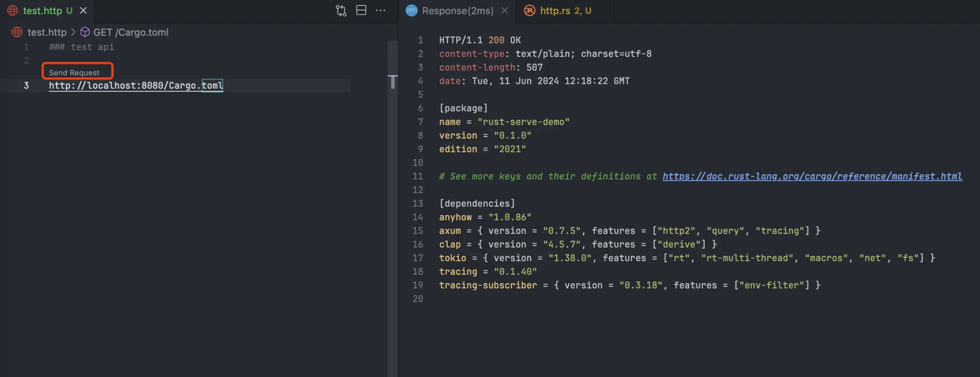
Task: Click the tracing-subscriber dependency line
Action: 630,285
